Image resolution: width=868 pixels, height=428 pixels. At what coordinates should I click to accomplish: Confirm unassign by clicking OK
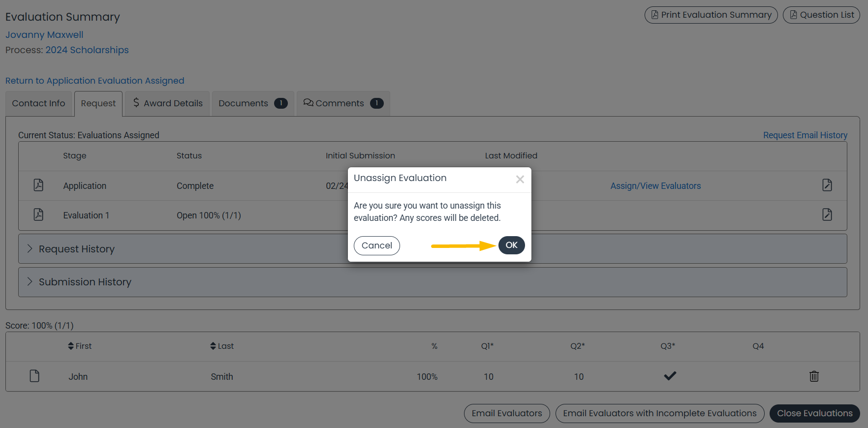(x=511, y=245)
